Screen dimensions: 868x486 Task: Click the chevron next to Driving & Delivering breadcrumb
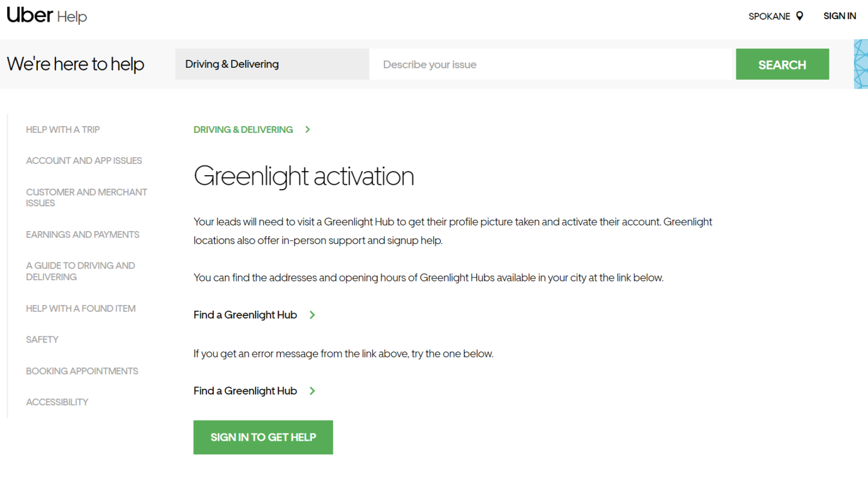click(307, 129)
